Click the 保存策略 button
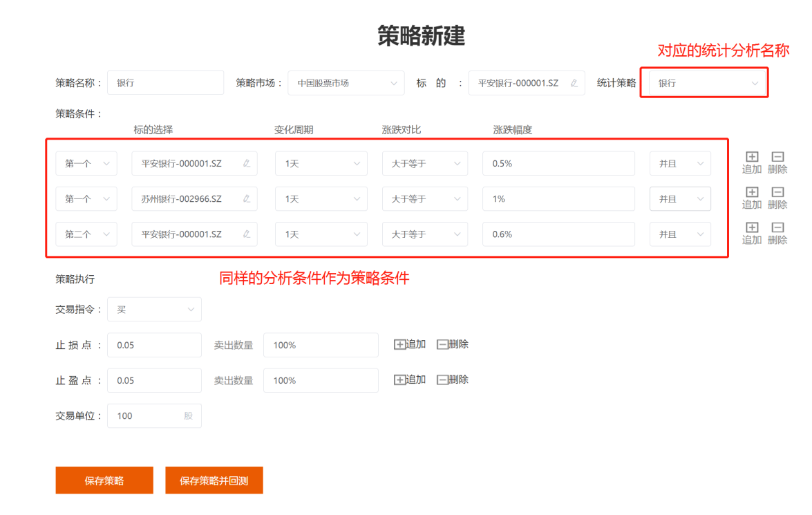Screen dimensions: 812x515 pos(104,480)
